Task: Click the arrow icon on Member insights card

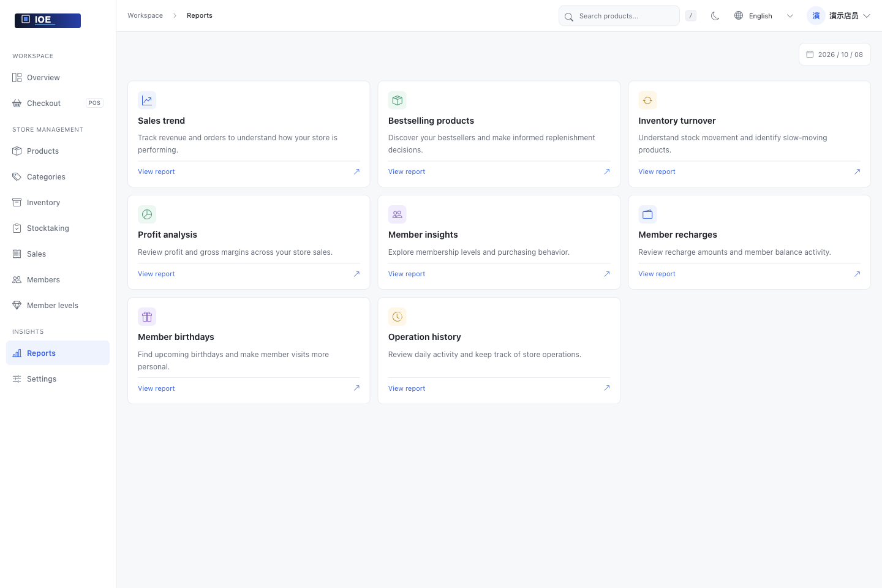Action: point(607,274)
